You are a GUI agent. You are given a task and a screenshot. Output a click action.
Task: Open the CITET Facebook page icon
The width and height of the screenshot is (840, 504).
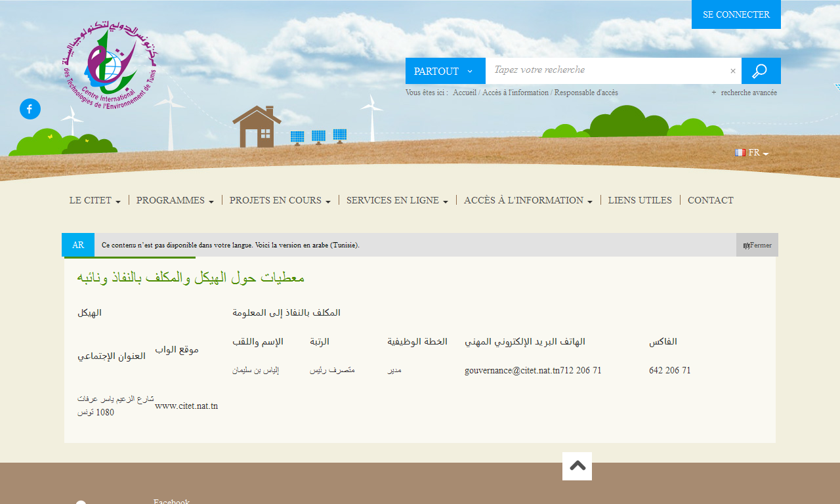tap(30, 109)
